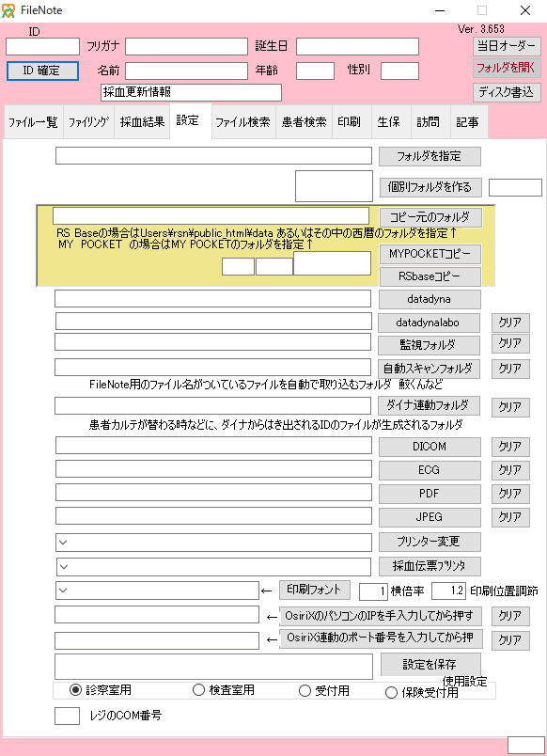Screen dimensions: 547x756
Task: Open the 採血結果 tab
Action: [x=142, y=122]
